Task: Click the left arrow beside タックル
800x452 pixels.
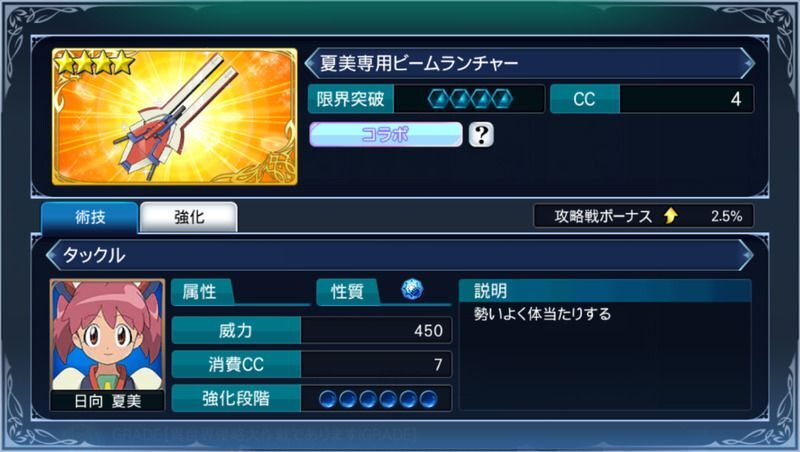Action: coord(53,255)
